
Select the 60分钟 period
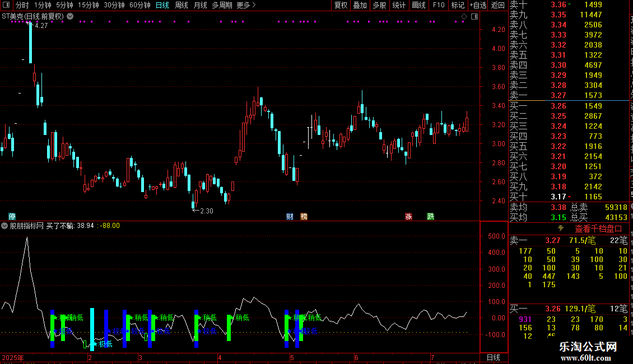139,5
